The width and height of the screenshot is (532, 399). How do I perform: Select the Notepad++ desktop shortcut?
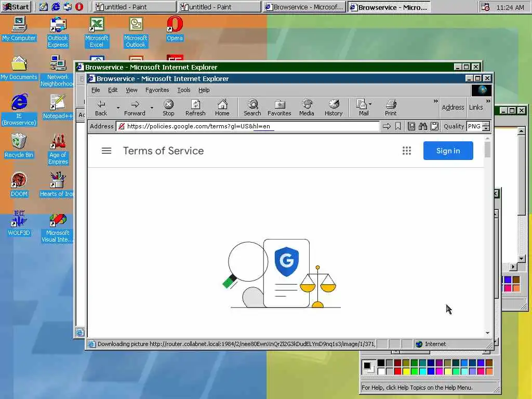click(58, 107)
